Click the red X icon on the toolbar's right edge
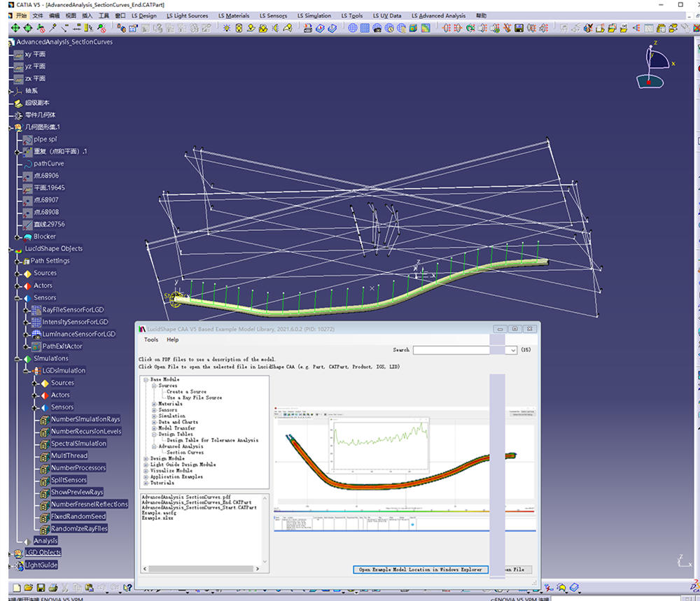 pyautogui.click(x=696, y=28)
